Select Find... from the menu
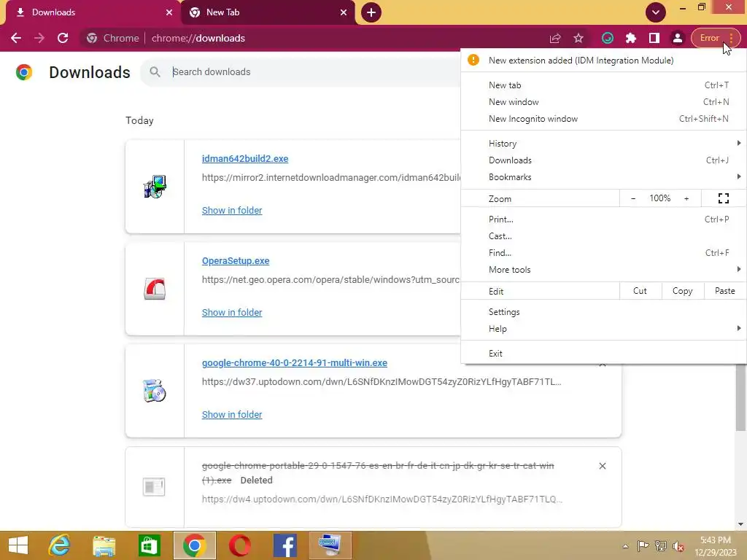The height and width of the screenshot is (560, 747). (x=603, y=253)
